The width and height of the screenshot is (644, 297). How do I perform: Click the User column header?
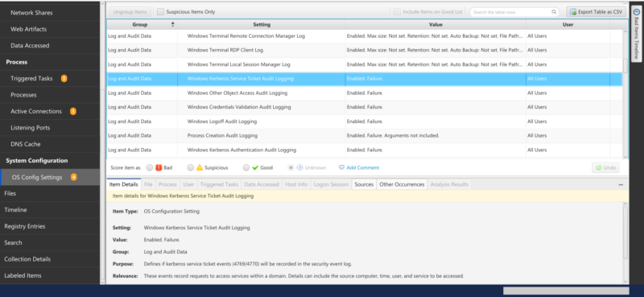(x=568, y=25)
